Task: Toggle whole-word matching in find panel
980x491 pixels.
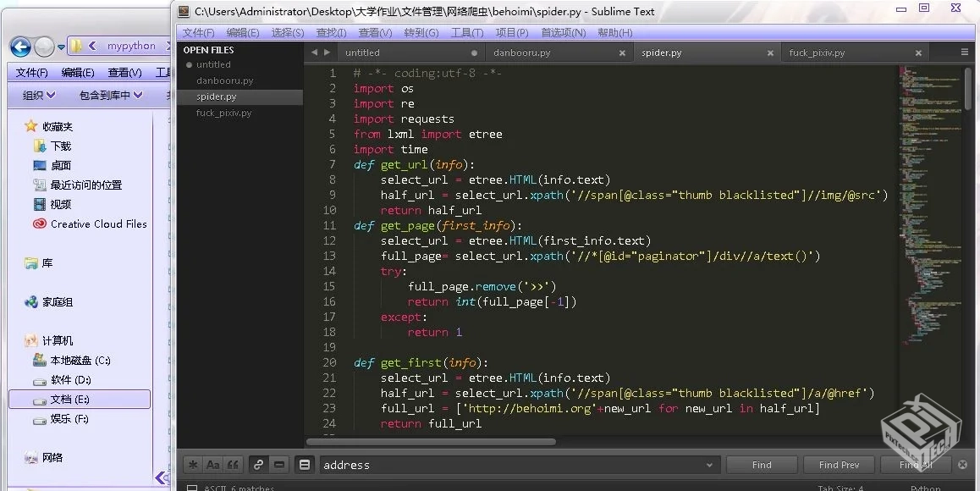Action: 234,464
